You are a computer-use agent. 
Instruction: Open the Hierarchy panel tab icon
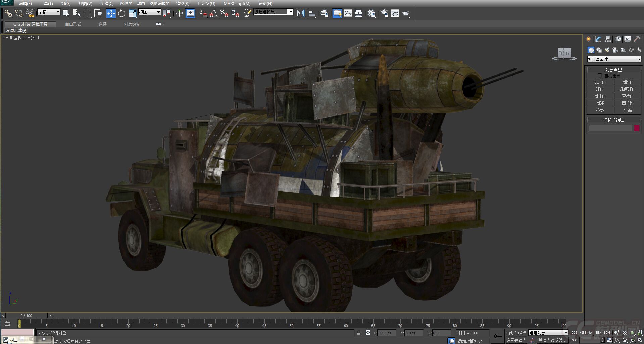point(608,39)
